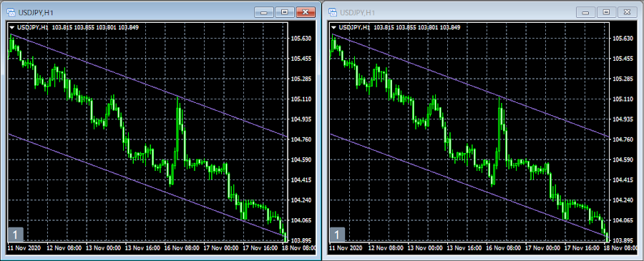
Task: Click price label 104.065 on left chart scale
Action: pos(301,220)
